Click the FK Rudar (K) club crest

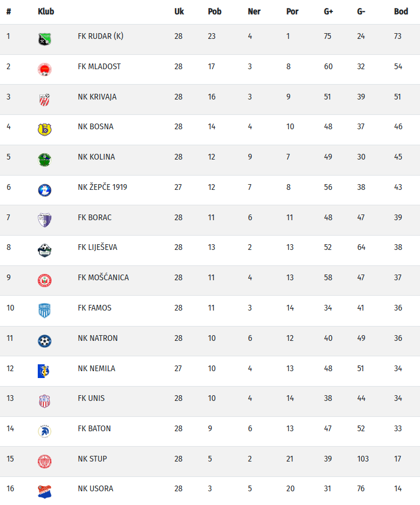click(x=44, y=39)
